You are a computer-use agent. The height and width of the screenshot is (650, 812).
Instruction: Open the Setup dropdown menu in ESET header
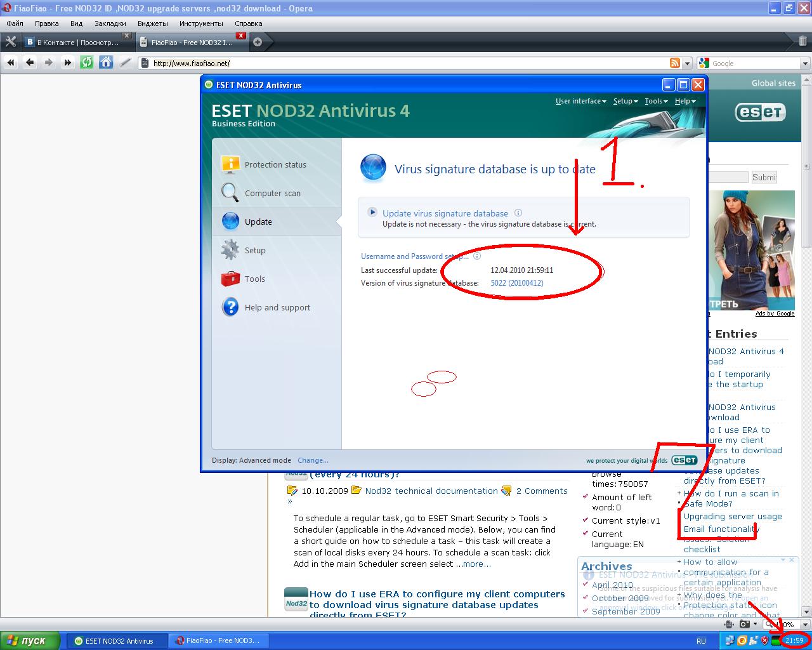[625, 101]
